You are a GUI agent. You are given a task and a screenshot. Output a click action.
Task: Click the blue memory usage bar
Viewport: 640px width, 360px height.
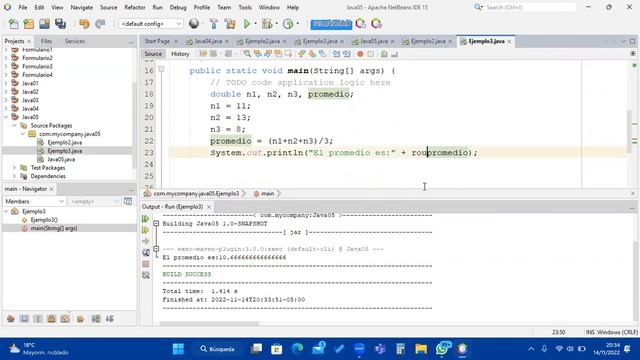(x=331, y=24)
